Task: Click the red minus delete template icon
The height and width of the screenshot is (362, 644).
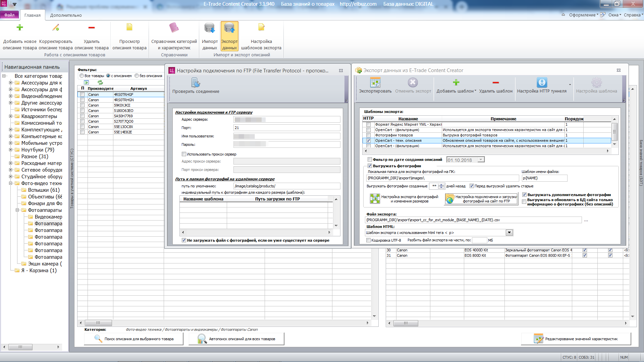Action: coord(496,82)
